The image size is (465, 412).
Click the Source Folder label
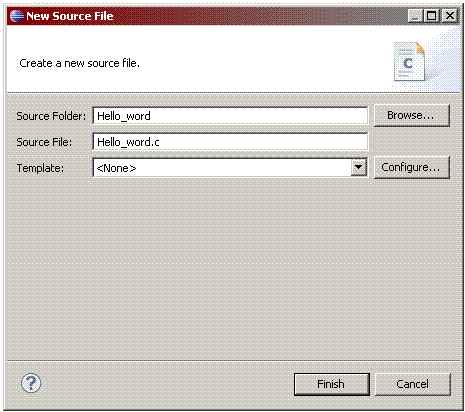click(x=51, y=116)
